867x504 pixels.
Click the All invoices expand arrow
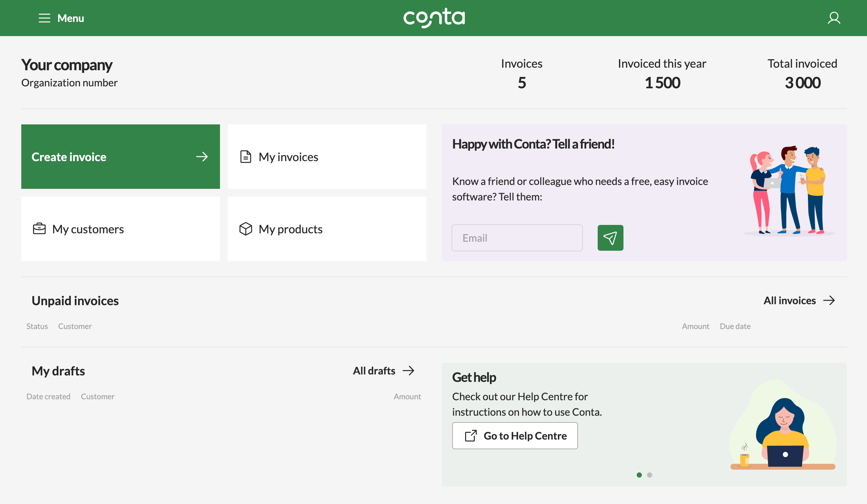pyautogui.click(x=830, y=300)
